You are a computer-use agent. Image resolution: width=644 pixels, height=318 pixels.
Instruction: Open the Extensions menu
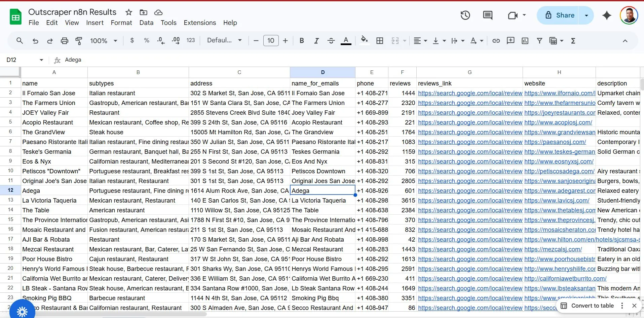tap(200, 23)
